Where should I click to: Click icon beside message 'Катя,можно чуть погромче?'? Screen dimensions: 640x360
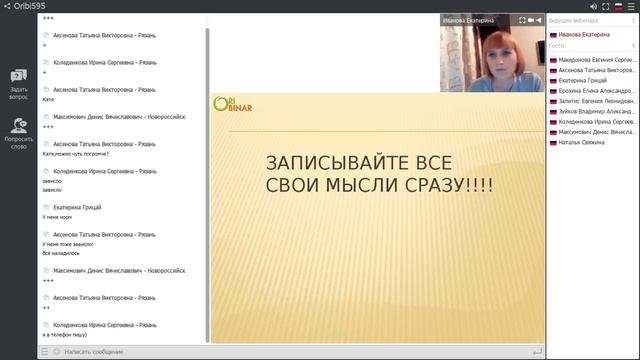[x=46, y=144]
